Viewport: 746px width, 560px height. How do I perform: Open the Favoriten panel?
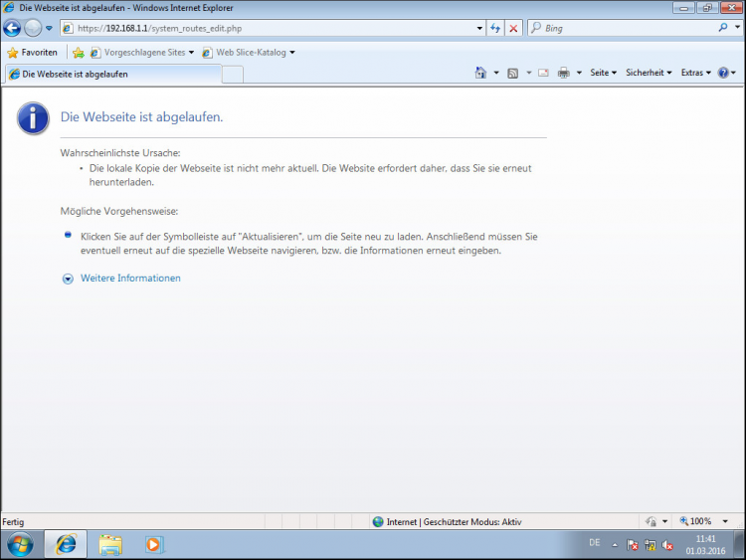point(32,53)
